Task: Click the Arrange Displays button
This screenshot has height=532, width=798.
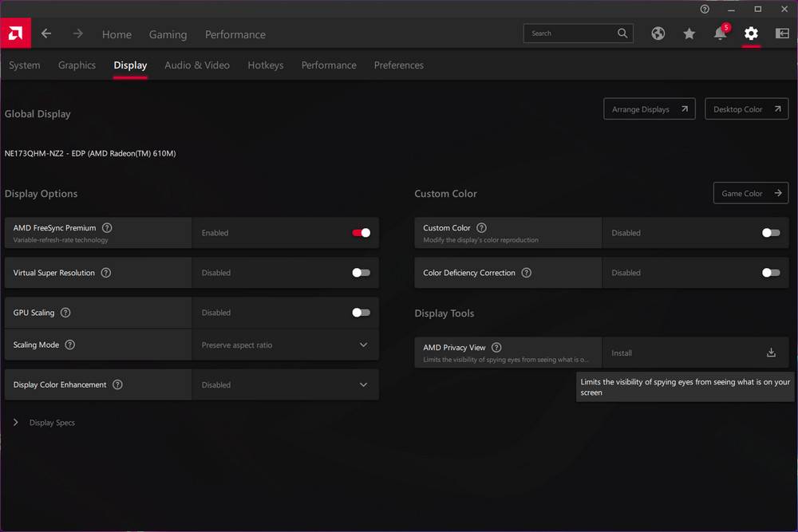Action: click(649, 109)
